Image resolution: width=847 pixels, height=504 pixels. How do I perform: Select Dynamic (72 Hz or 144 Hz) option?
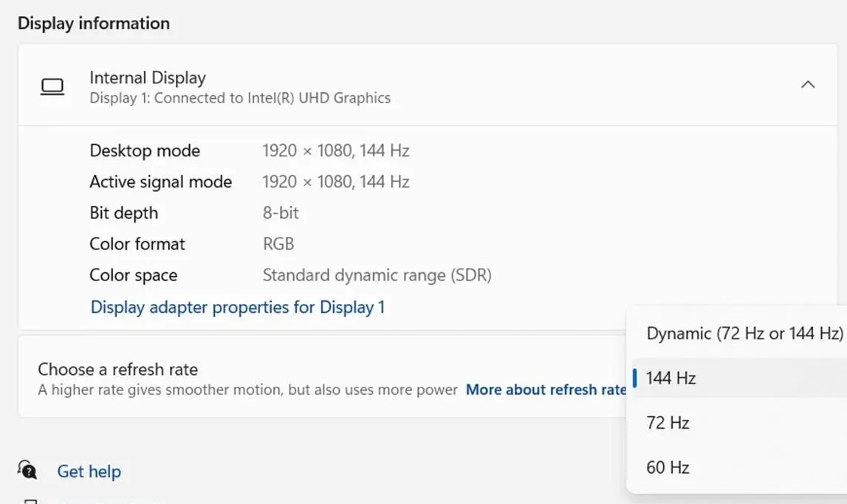[x=744, y=334]
